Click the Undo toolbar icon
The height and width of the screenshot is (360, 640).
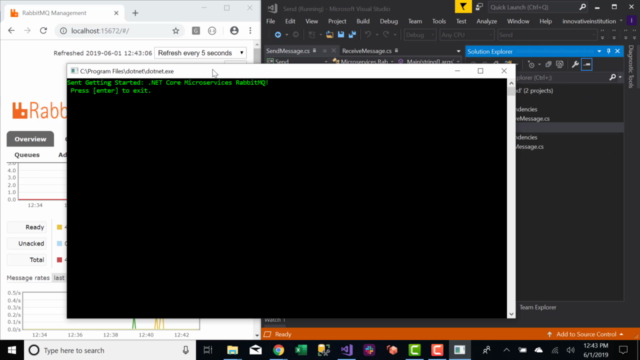[x=368, y=35]
